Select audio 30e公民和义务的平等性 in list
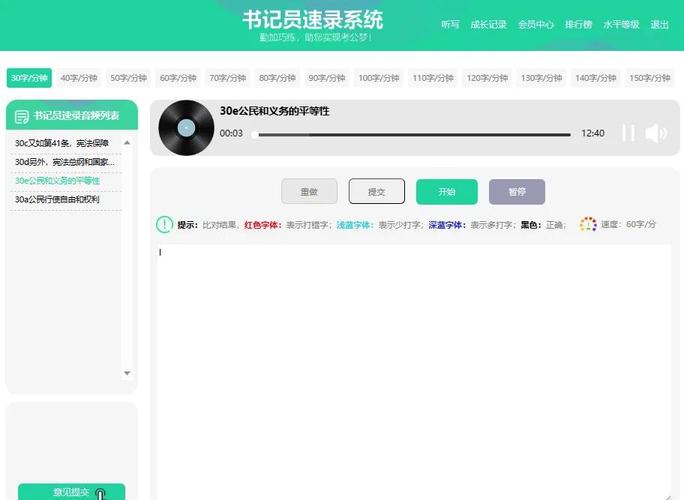This screenshot has height=500, width=684. tap(58, 181)
